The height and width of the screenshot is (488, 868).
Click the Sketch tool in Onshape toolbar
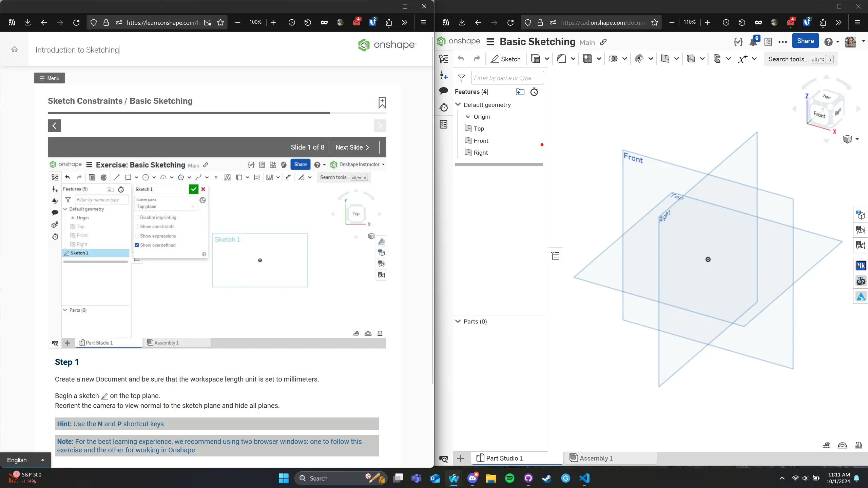click(x=505, y=59)
